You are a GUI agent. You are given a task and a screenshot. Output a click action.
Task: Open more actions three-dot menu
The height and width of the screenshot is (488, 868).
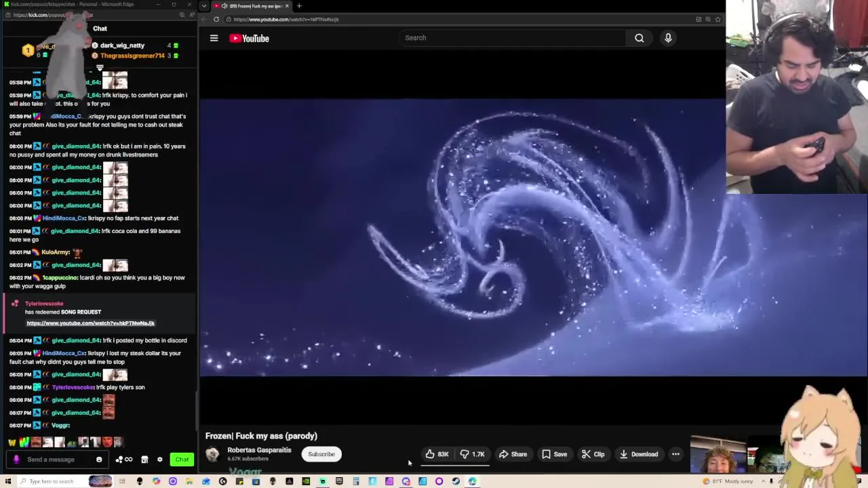[x=675, y=454]
